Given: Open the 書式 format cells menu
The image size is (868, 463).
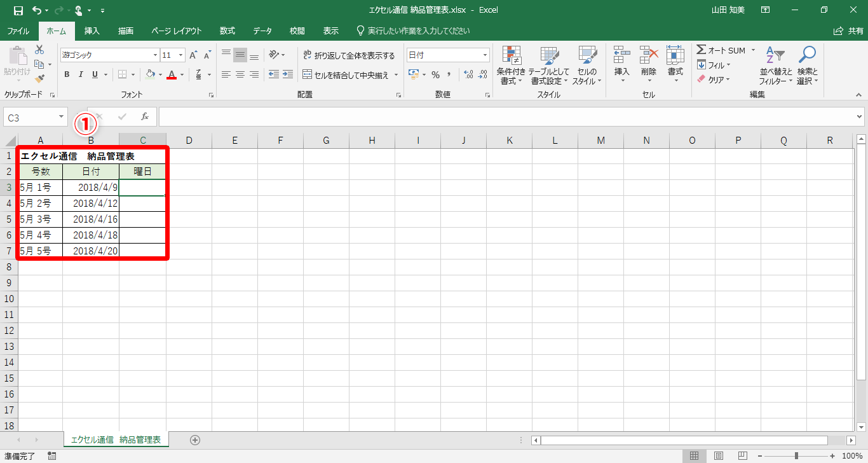Looking at the screenshot, I should tap(675, 66).
